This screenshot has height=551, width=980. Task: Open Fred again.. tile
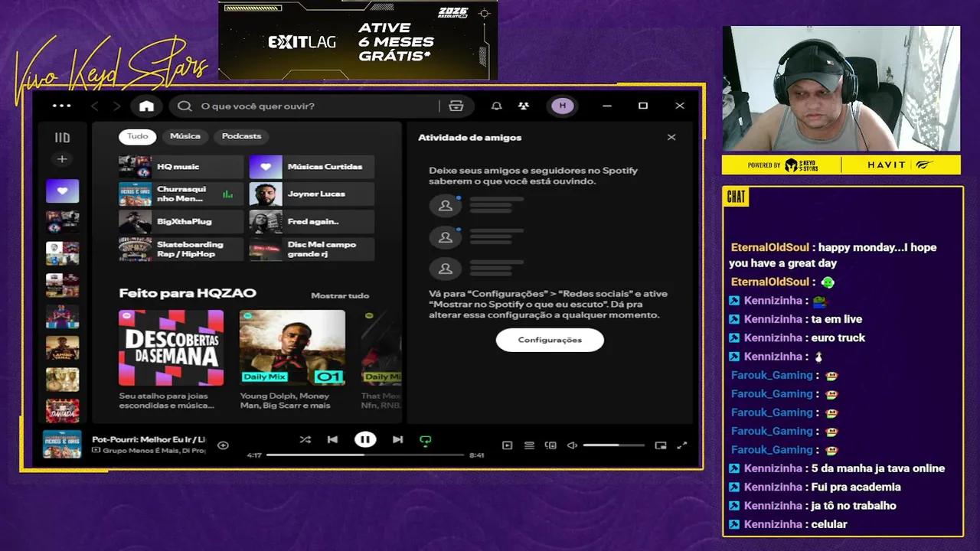pos(312,222)
